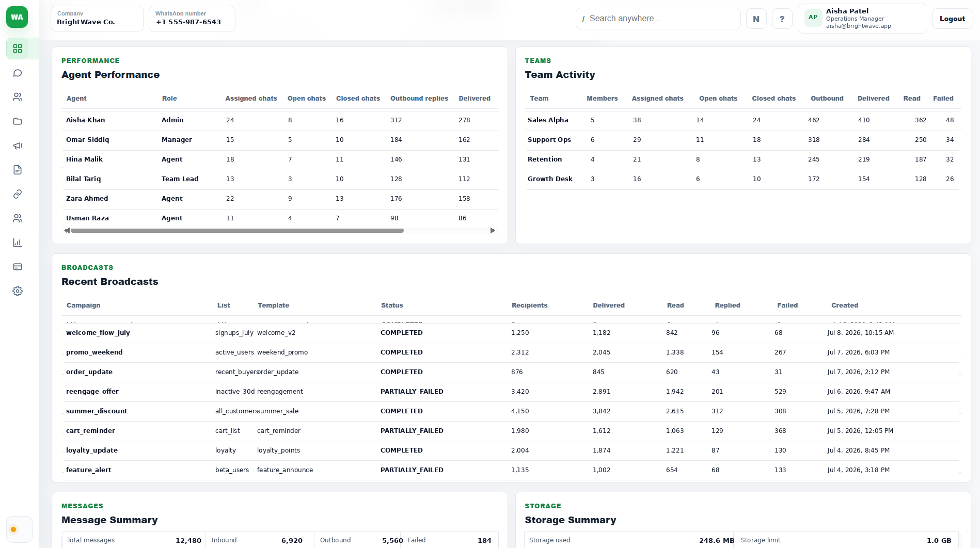The width and height of the screenshot is (980, 548).
Task: Click the Storage used 248.6 MB stat
Action: [x=629, y=540]
